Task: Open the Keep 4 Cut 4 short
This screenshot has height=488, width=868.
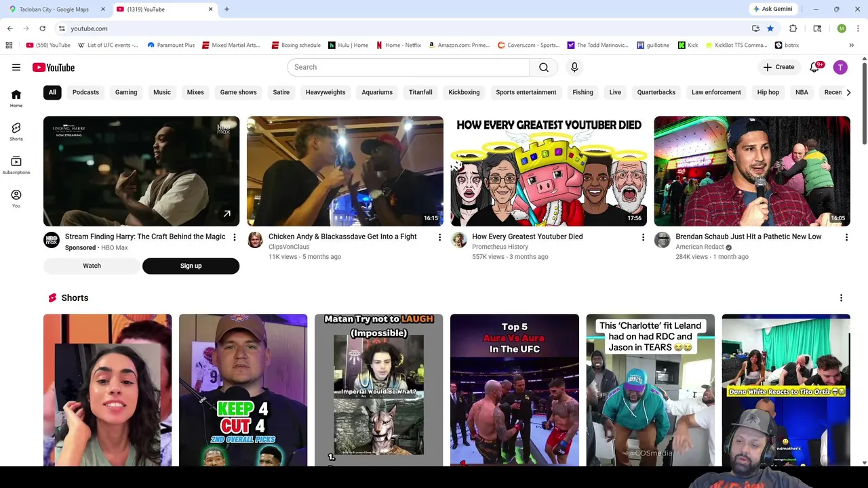Action: 243,390
